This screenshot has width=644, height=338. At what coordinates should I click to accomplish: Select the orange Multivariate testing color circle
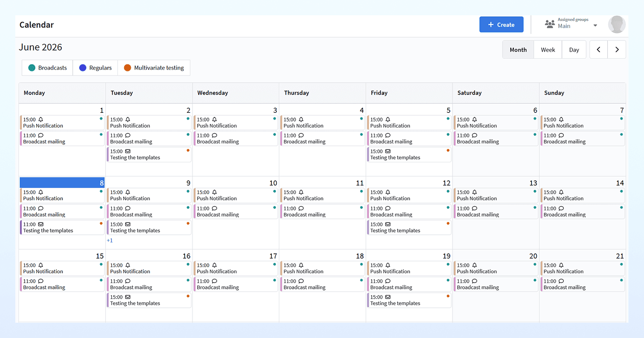128,68
